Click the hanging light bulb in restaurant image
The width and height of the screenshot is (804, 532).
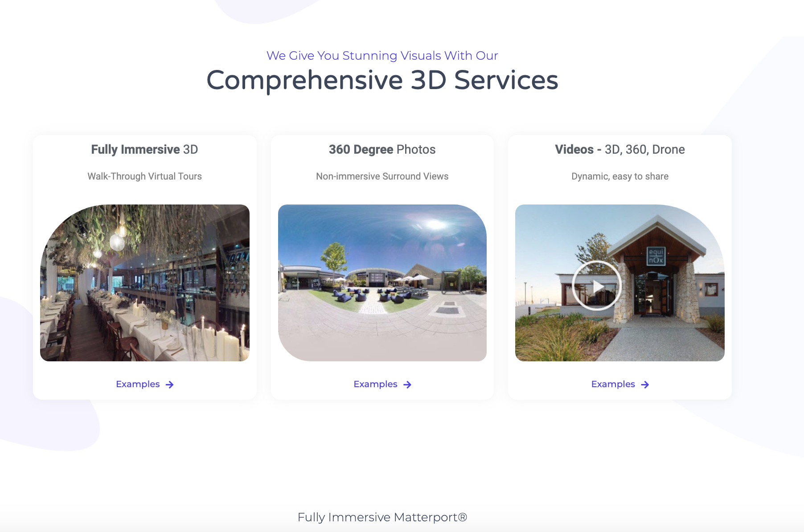coord(117,242)
